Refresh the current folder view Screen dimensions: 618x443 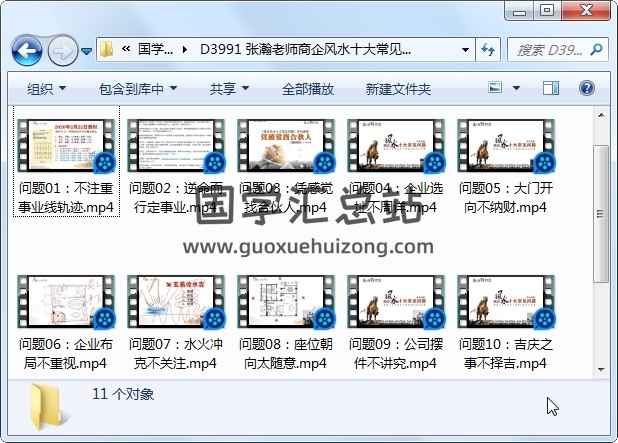[489, 49]
